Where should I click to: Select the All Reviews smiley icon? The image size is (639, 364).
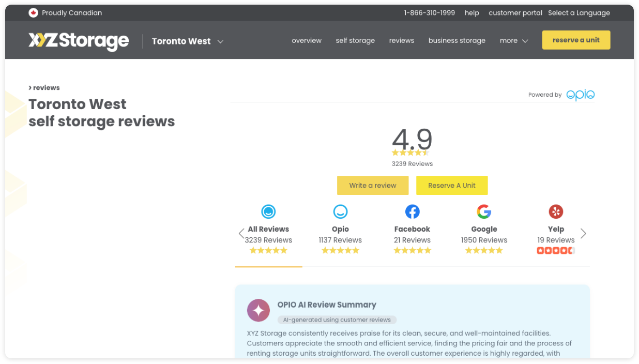[268, 211]
